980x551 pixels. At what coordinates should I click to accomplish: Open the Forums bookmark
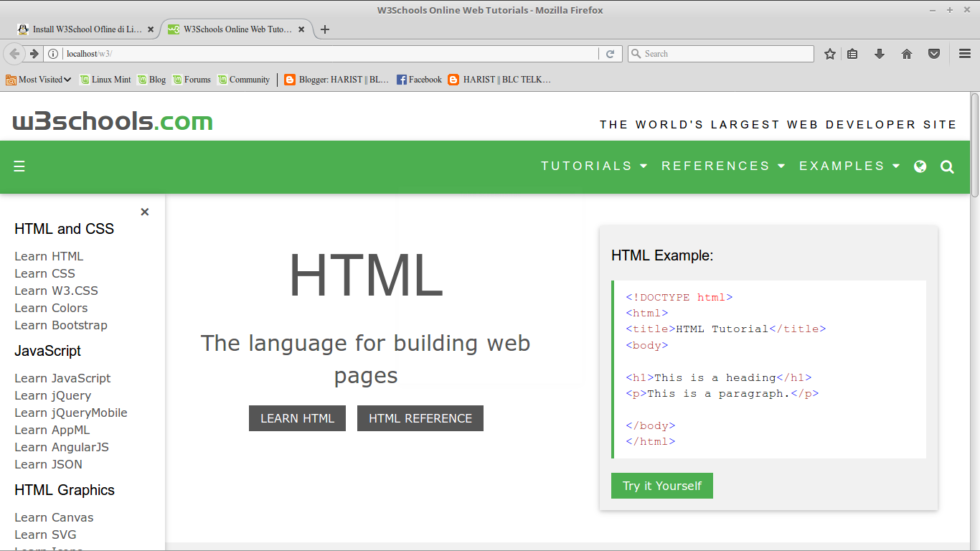click(x=192, y=80)
